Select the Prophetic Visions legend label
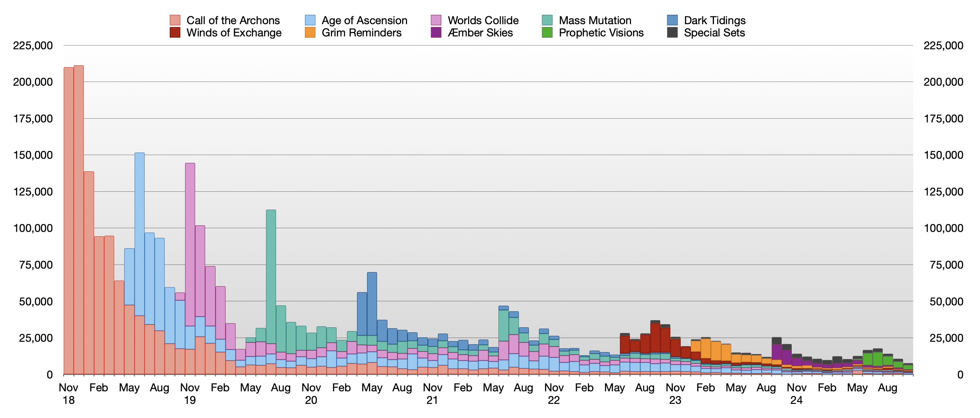This screenshot has height=418, width=980. tap(601, 33)
